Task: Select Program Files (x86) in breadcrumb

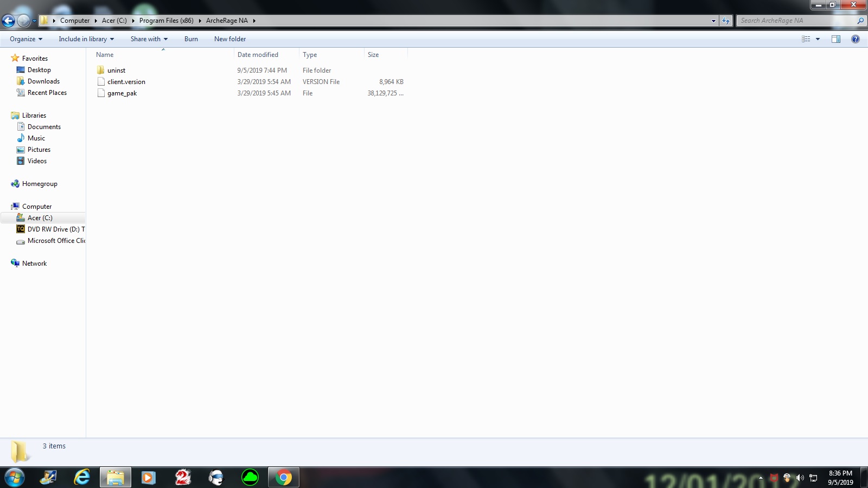Action: click(166, 21)
